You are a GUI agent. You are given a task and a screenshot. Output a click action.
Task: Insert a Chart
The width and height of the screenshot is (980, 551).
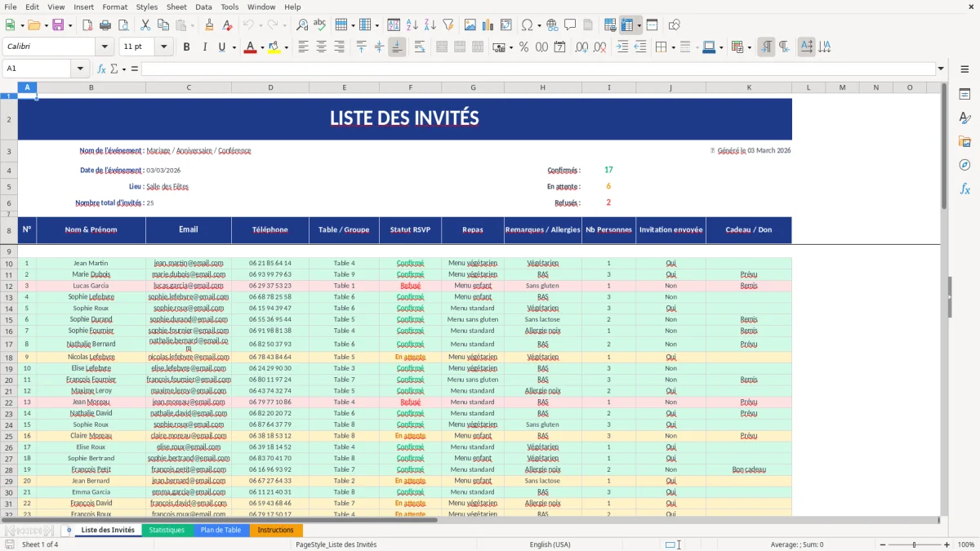[488, 25]
